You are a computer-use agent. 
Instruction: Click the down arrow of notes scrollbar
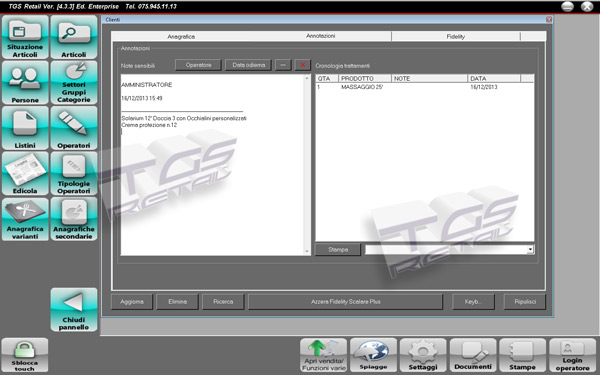[x=307, y=251]
